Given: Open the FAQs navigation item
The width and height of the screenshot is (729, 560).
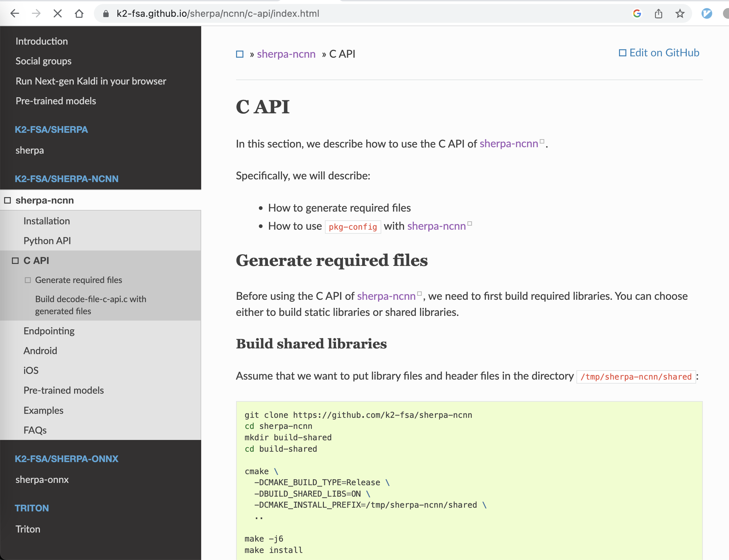Looking at the screenshot, I should [35, 430].
